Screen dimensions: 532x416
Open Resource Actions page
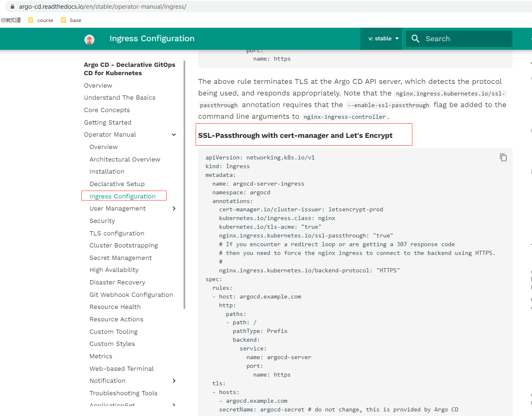click(116, 319)
